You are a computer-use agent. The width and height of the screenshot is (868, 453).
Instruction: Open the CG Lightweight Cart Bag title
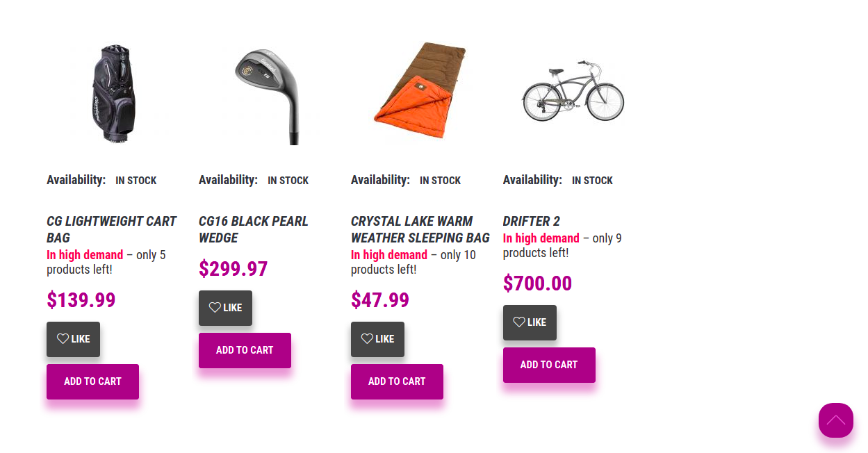coord(112,229)
